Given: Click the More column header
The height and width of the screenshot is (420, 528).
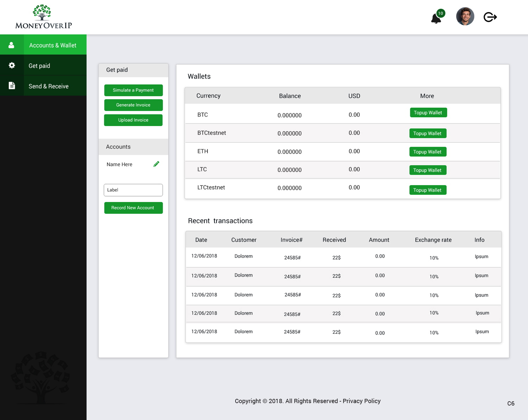Looking at the screenshot, I should (427, 96).
